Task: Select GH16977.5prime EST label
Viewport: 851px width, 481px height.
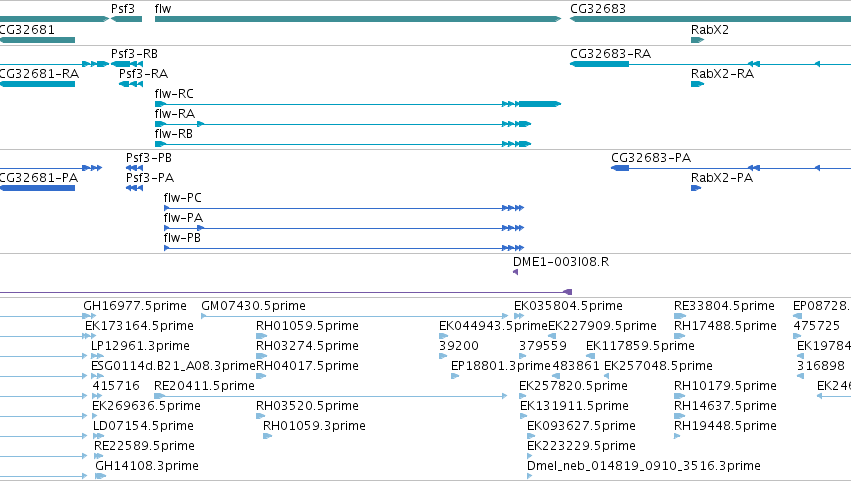Action: pyautogui.click(x=135, y=306)
